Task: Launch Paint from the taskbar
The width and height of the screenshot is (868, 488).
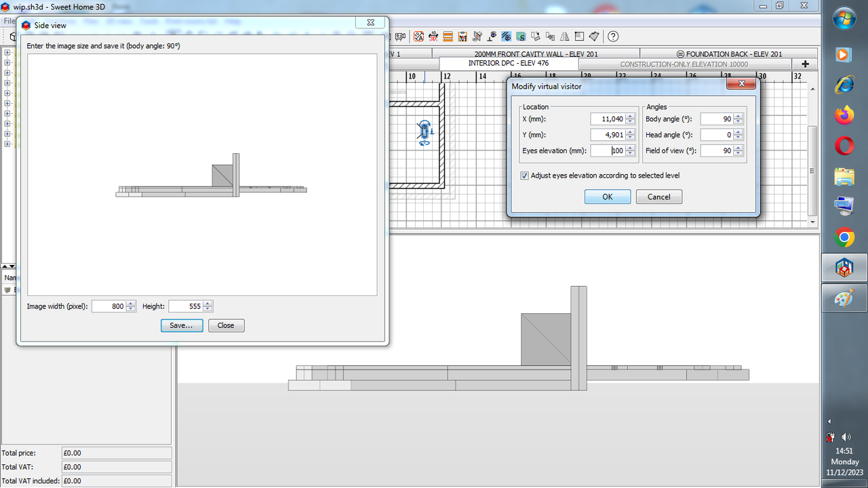Action: click(x=843, y=298)
